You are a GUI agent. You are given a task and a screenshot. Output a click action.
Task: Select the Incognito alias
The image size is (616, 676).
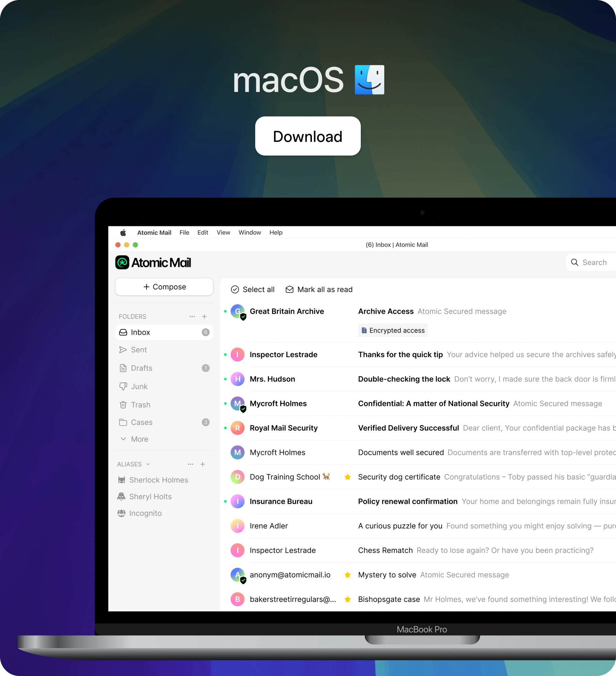point(139,513)
